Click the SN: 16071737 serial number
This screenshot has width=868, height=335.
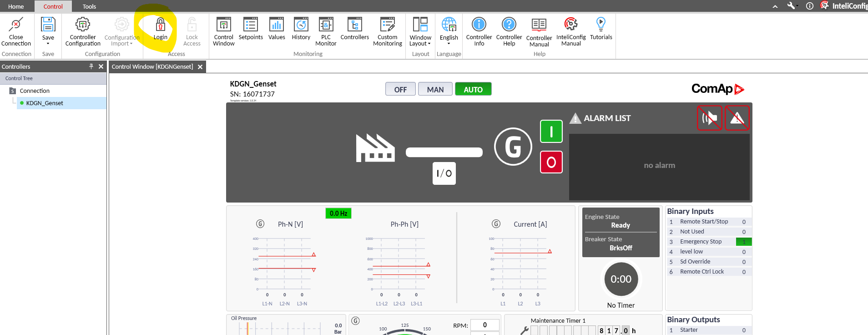[x=252, y=94]
